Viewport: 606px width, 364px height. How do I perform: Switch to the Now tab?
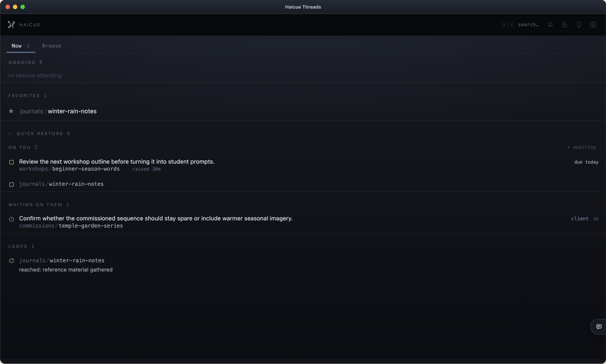(21, 46)
